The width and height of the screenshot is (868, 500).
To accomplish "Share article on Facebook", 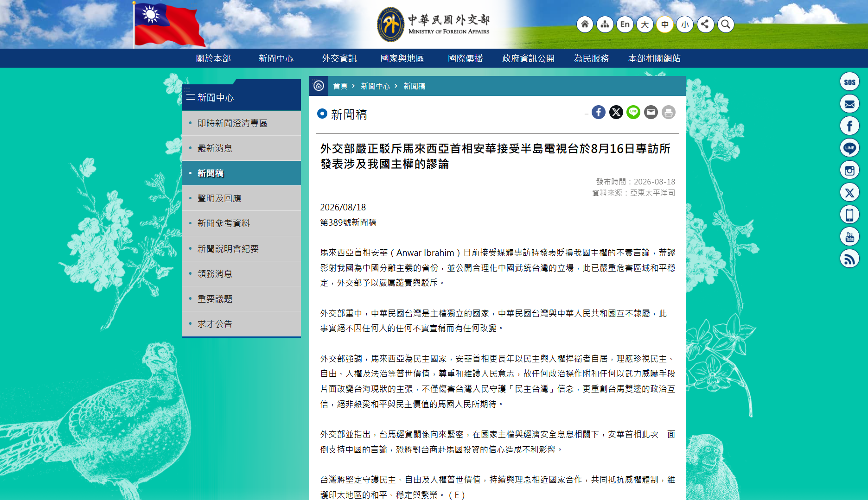I will click(x=599, y=112).
